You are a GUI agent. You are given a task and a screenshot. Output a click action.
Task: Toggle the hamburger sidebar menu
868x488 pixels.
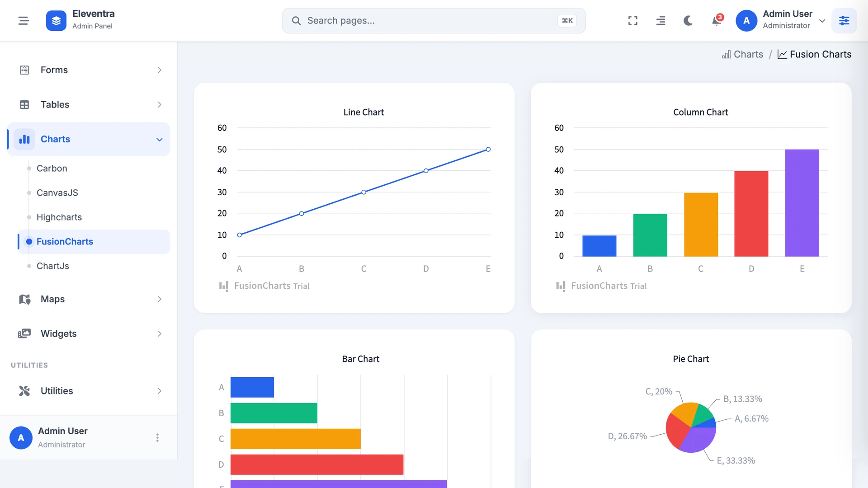[x=24, y=20]
